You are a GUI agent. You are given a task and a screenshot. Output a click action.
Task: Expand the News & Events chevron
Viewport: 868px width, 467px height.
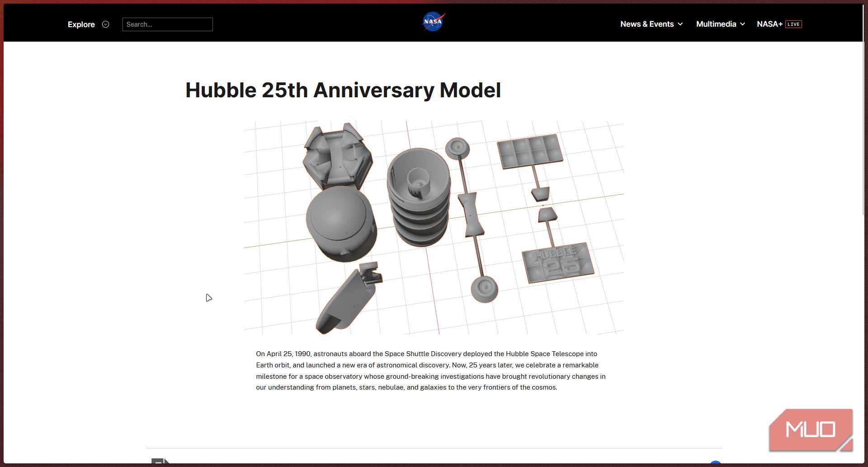[680, 24]
